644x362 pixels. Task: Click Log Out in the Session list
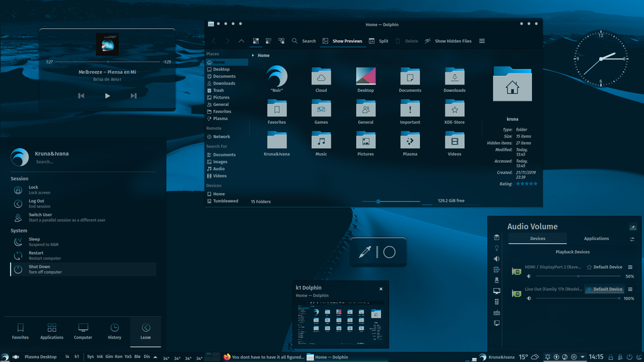(36, 203)
